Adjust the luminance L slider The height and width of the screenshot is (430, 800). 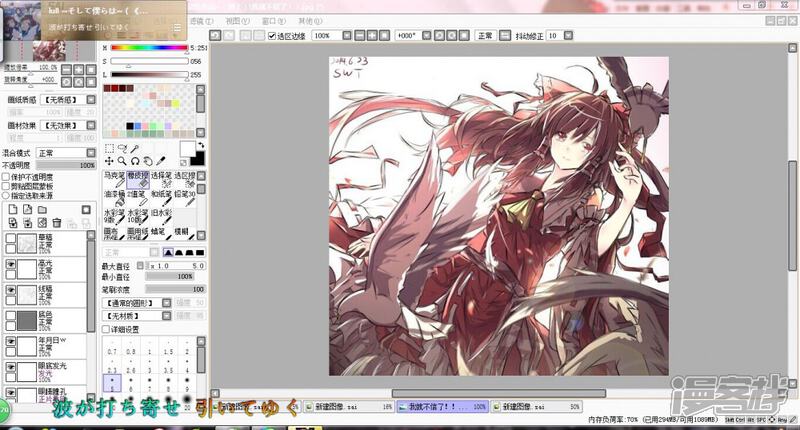point(149,74)
